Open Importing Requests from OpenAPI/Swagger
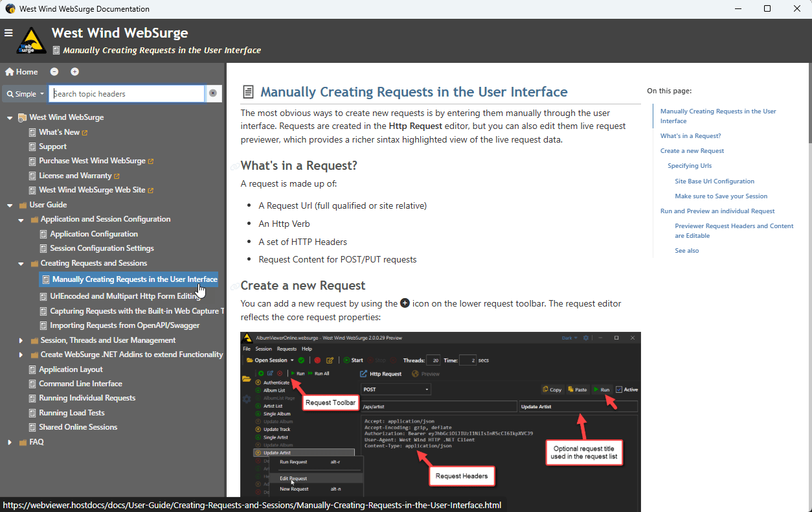Screen dimensions: 812x512 click(124, 325)
